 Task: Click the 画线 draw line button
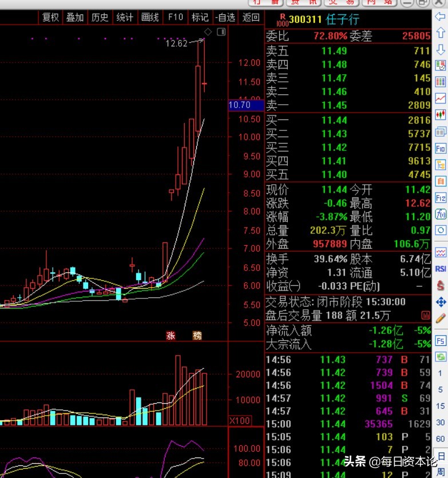pyautogui.click(x=150, y=17)
